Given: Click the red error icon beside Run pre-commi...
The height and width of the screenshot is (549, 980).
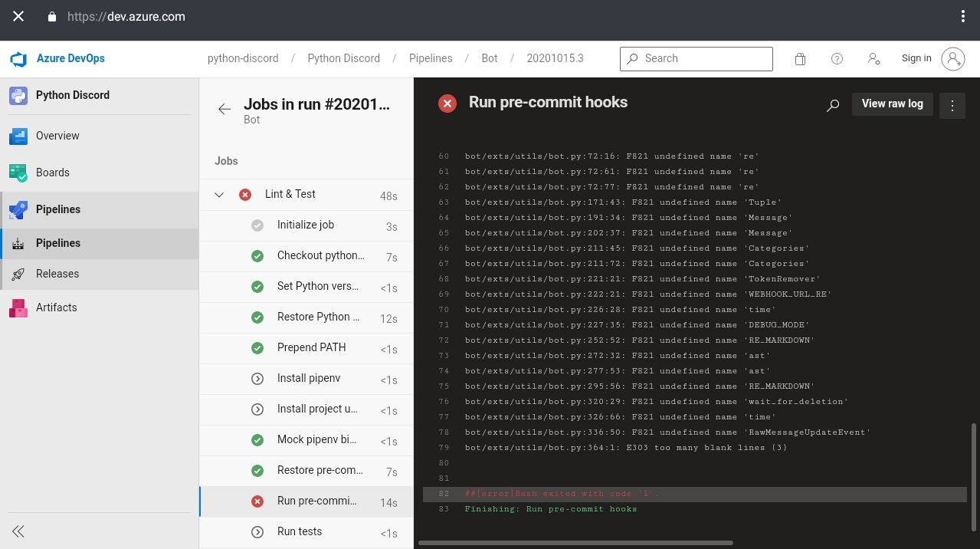Looking at the screenshot, I should (x=257, y=501).
